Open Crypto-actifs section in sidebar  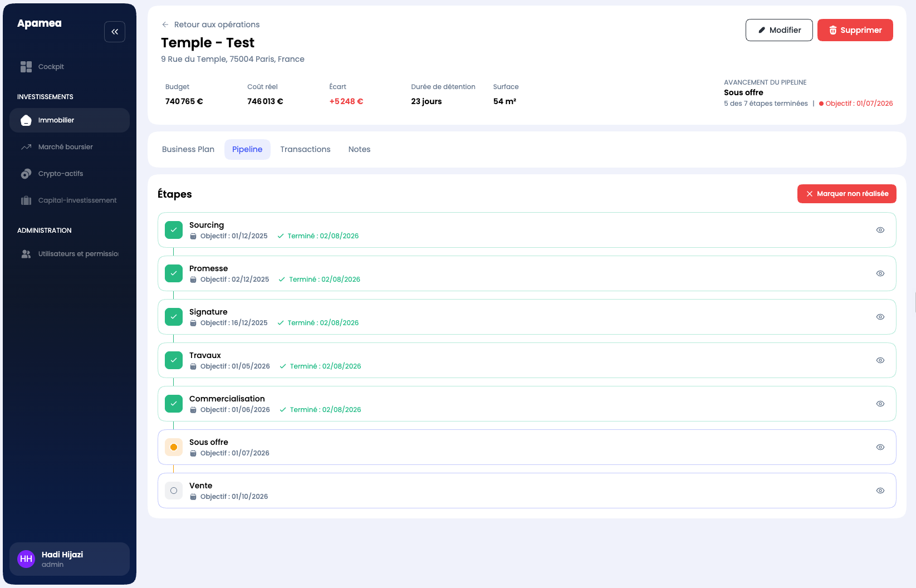70,174
